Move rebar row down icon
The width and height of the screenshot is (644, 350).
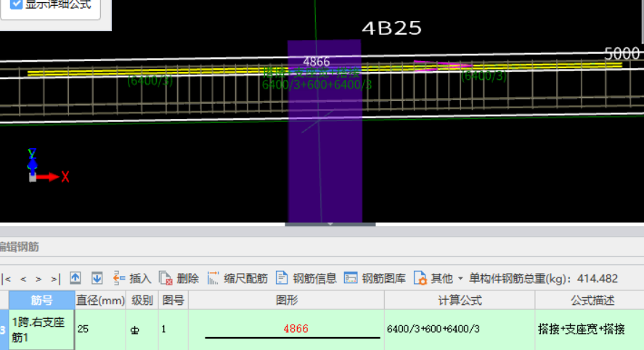click(x=97, y=278)
